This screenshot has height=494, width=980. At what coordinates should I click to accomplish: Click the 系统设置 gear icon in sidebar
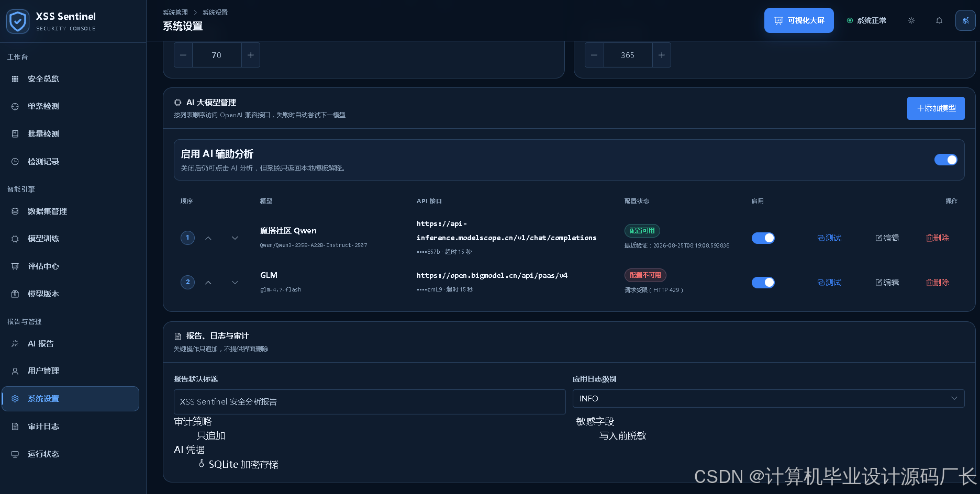[15, 399]
